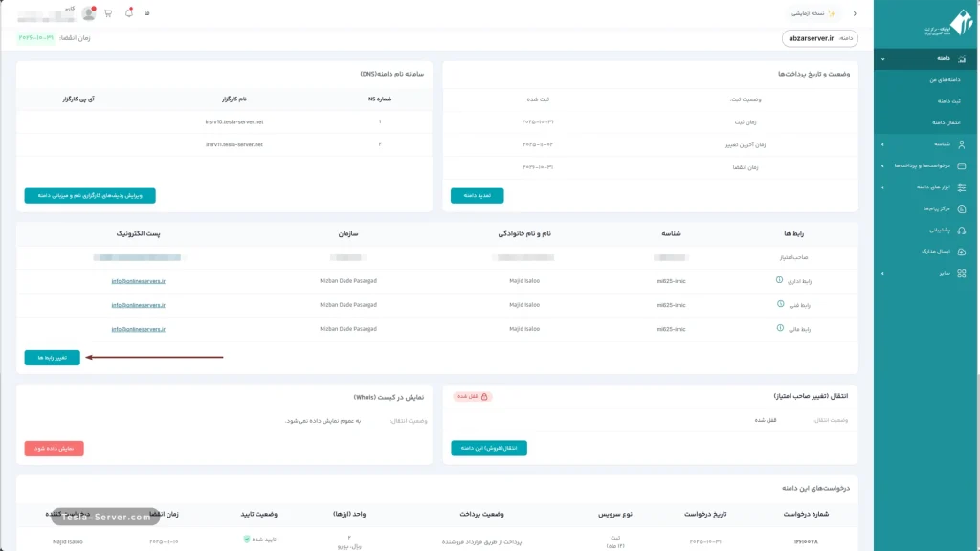Click info icon beside رابط فنی

[779, 304]
